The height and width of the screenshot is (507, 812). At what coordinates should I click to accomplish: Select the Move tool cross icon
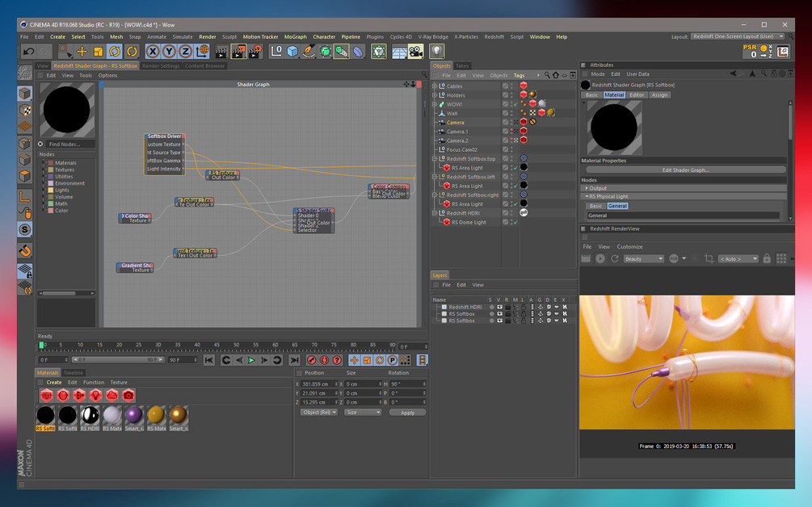click(x=82, y=51)
